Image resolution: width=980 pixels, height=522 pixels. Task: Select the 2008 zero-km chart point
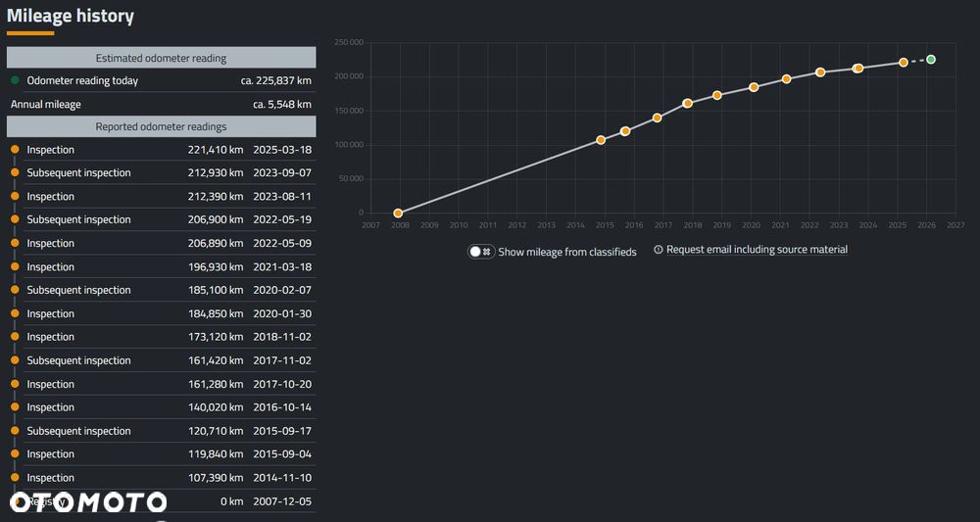point(398,213)
